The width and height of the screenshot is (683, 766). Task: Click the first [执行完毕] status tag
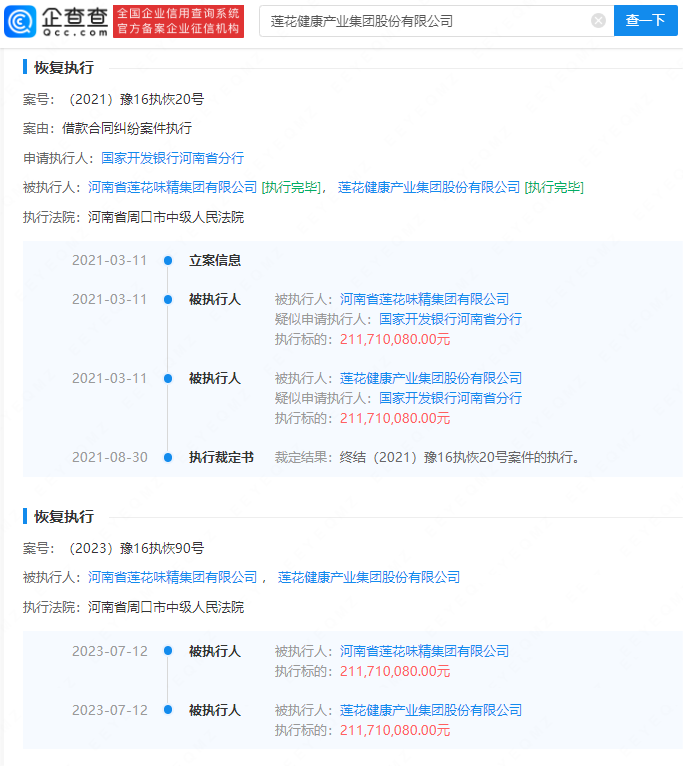(x=291, y=188)
